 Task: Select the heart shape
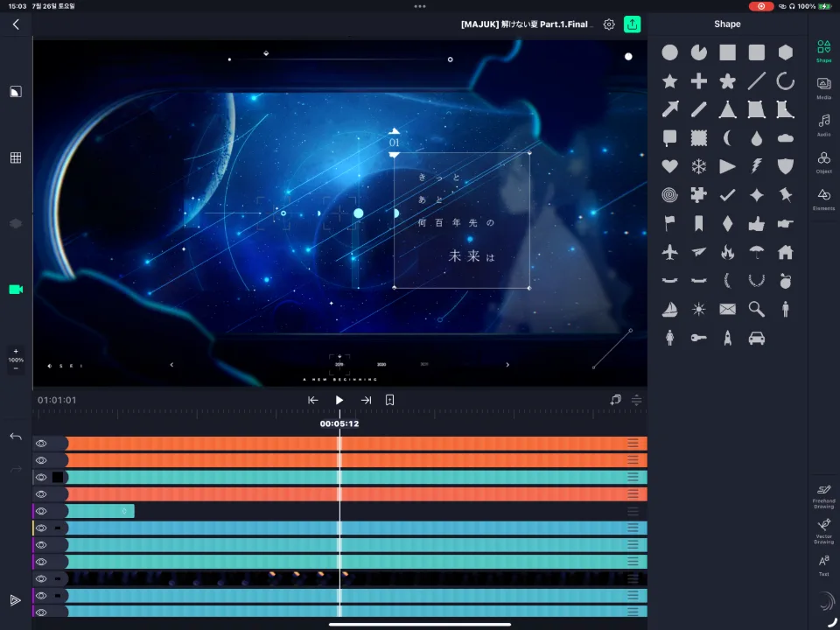coord(669,166)
